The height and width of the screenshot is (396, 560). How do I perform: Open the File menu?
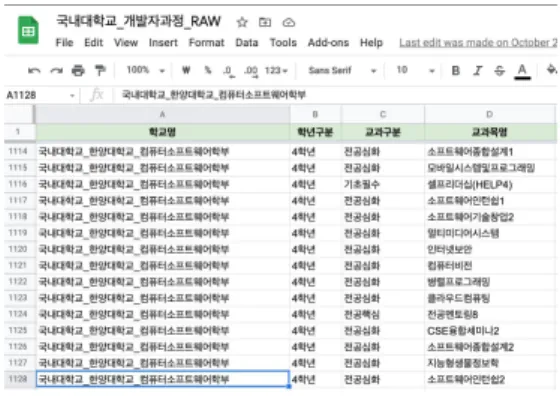pos(64,42)
